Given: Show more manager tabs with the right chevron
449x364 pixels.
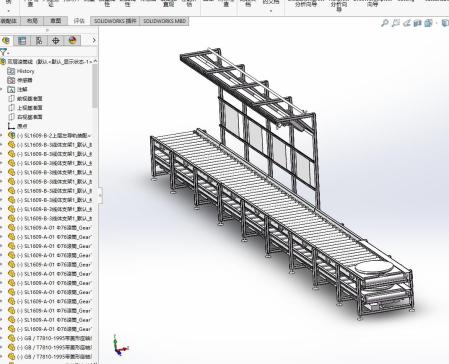Looking at the screenshot, I should pos(94,40).
